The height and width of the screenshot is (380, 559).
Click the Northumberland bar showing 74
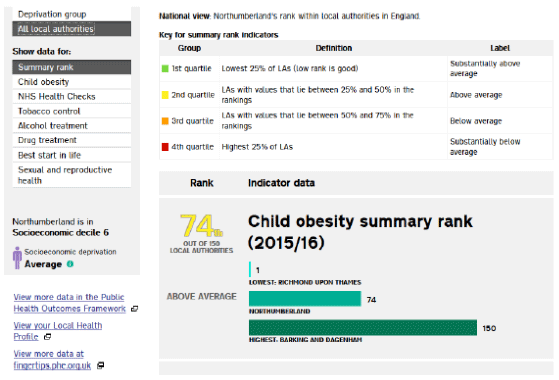point(305,299)
